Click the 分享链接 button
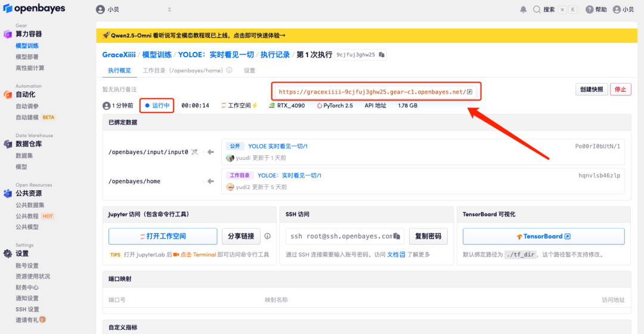The width and height of the screenshot is (644, 334). [x=241, y=236]
